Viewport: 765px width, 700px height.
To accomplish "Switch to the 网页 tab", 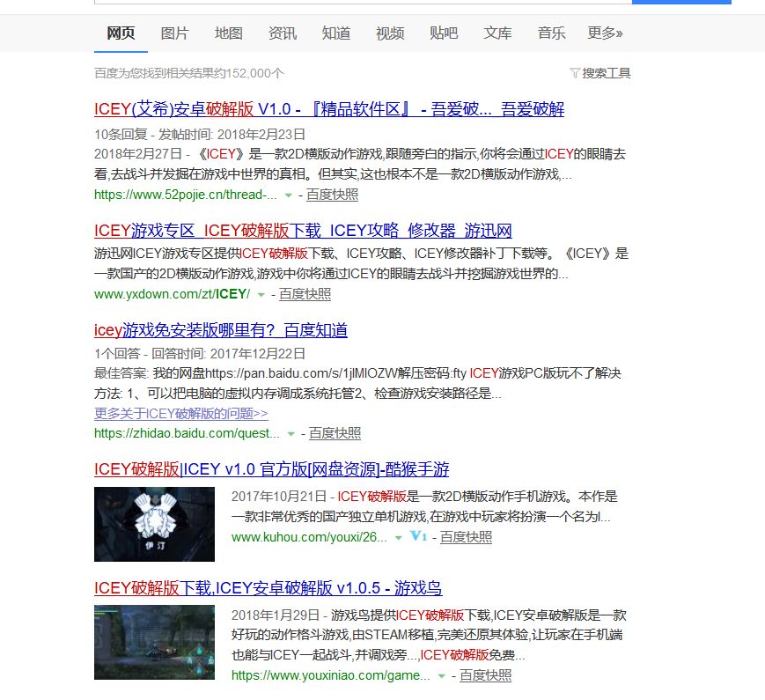I will click(121, 33).
